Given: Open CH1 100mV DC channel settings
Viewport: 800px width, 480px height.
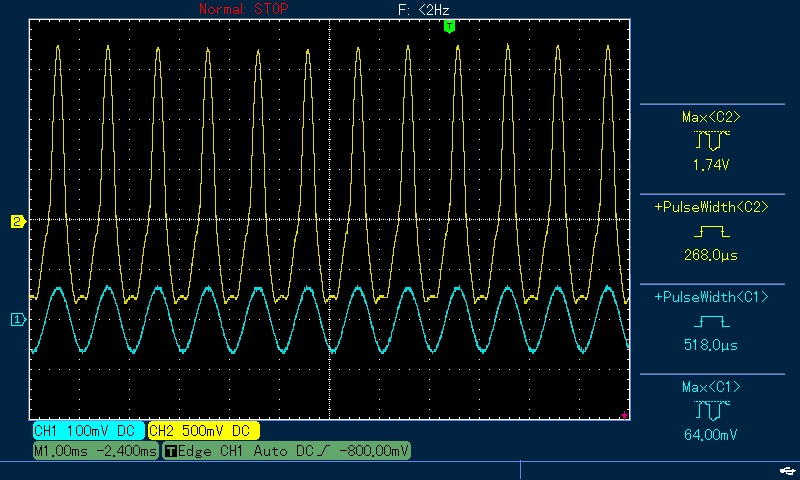Looking at the screenshot, I should (89, 431).
